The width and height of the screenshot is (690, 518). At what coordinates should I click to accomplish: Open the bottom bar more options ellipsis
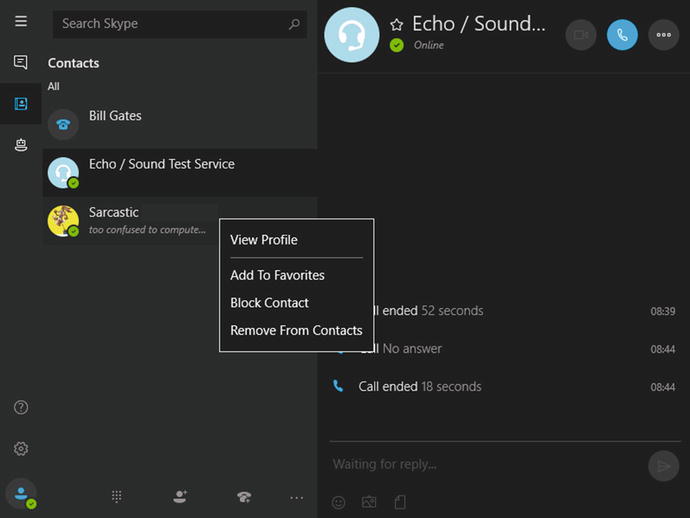(x=297, y=498)
